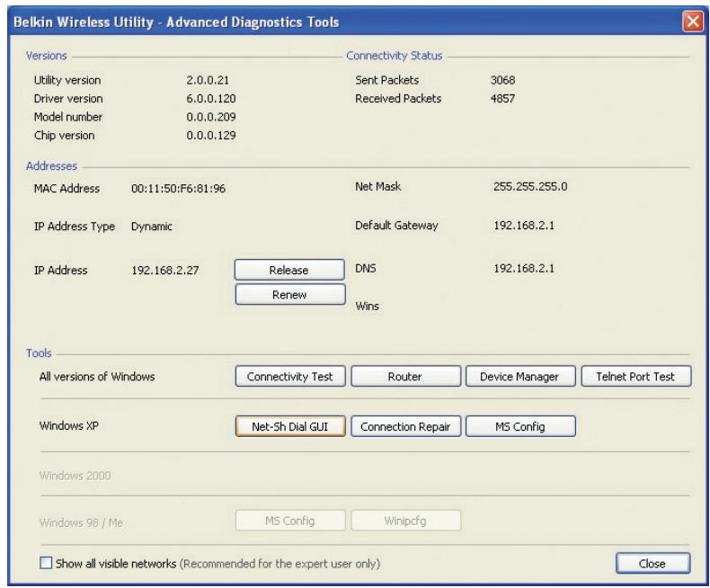Click the Sent Packets label
This screenshot has width=710, height=588.
386,80
